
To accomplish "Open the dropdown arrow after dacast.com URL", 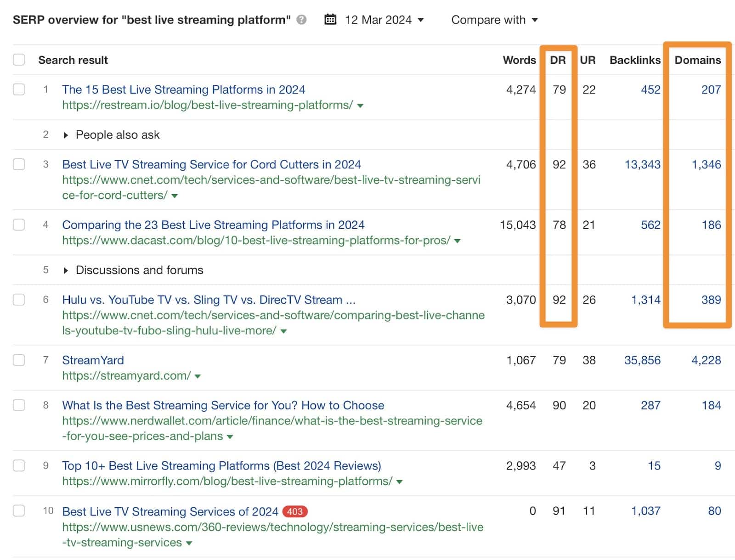I will pyautogui.click(x=457, y=241).
